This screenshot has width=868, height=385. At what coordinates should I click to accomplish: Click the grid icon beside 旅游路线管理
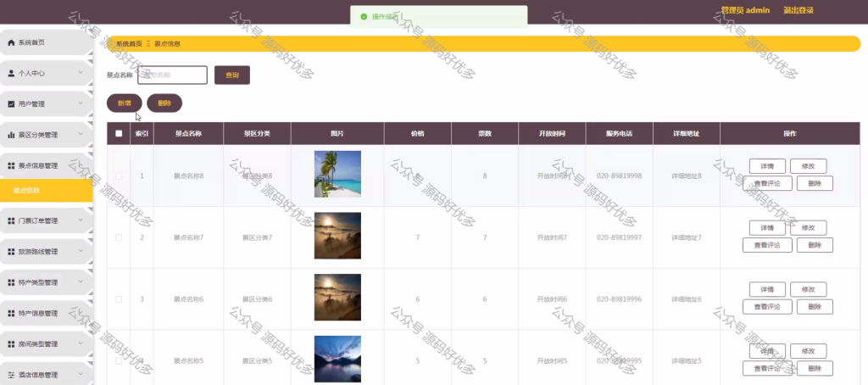[x=11, y=252]
